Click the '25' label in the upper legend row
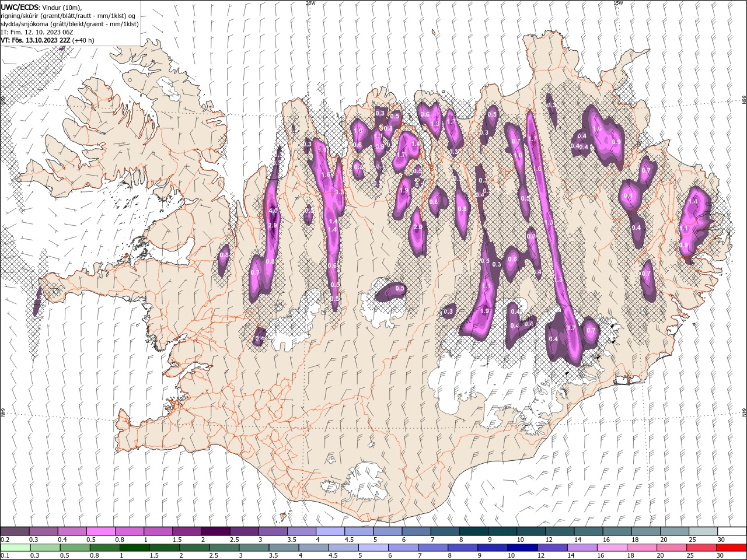747x560 pixels. tap(692, 540)
